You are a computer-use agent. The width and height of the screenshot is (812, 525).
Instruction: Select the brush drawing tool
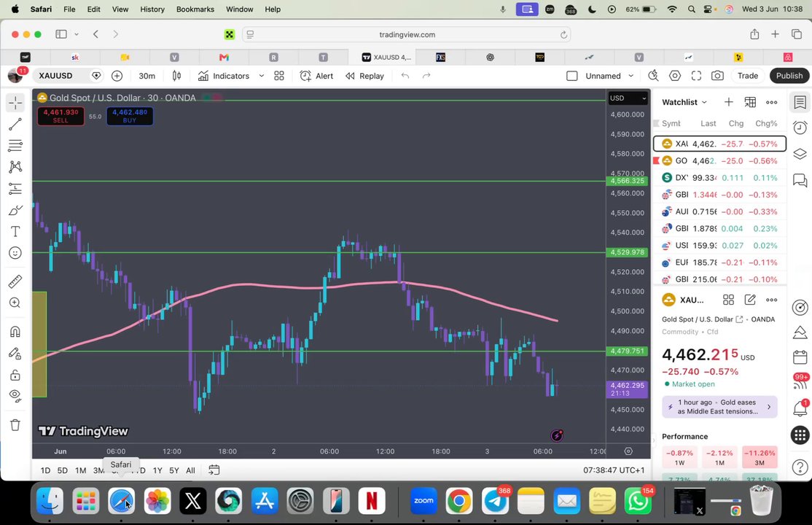coord(15,211)
